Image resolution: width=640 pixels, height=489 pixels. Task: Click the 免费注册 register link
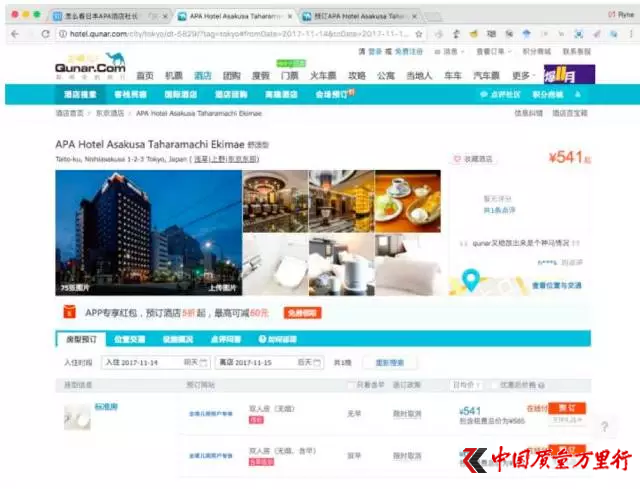point(409,52)
